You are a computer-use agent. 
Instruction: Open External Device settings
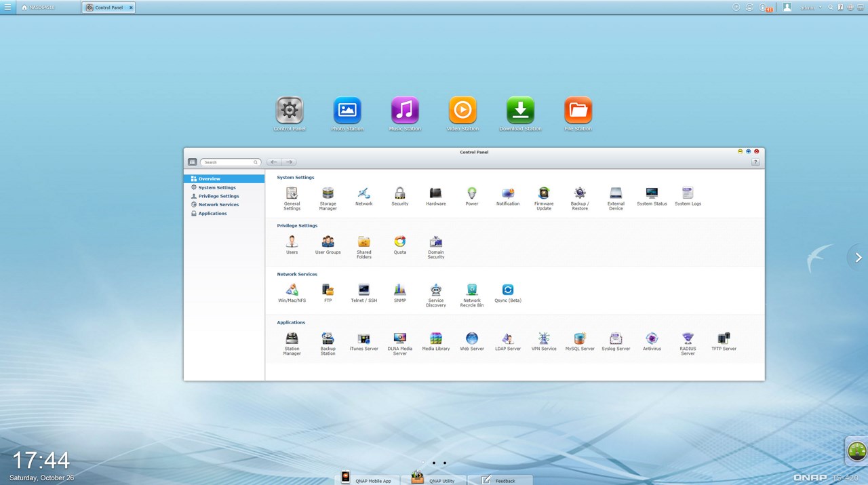(x=616, y=198)
